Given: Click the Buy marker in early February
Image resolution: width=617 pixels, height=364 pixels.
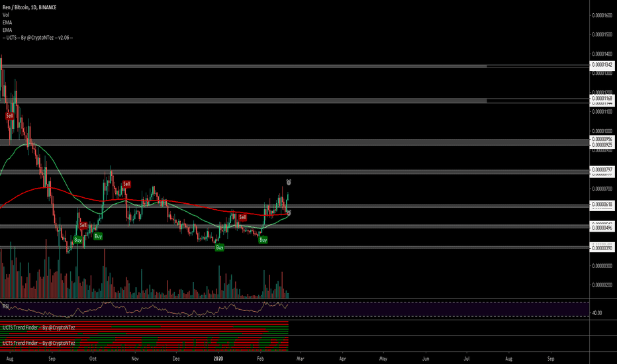Looking at the screenshot, I should 263,240.
